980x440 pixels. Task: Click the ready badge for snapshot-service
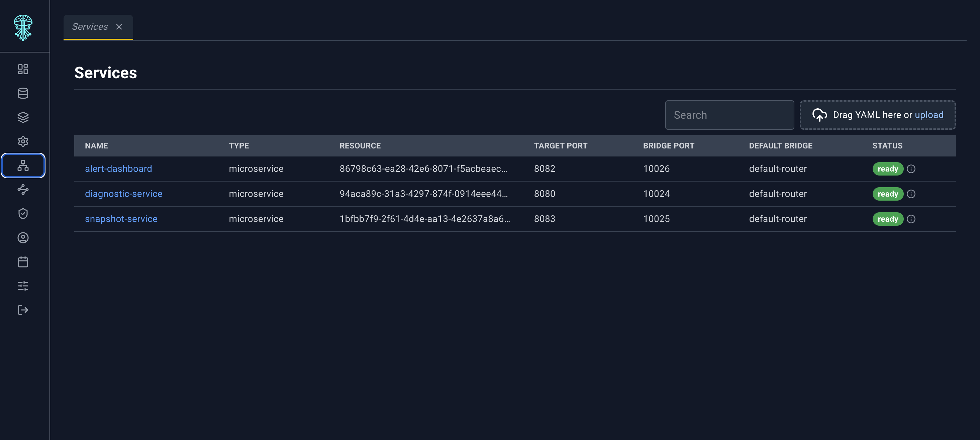click(888, 219)
